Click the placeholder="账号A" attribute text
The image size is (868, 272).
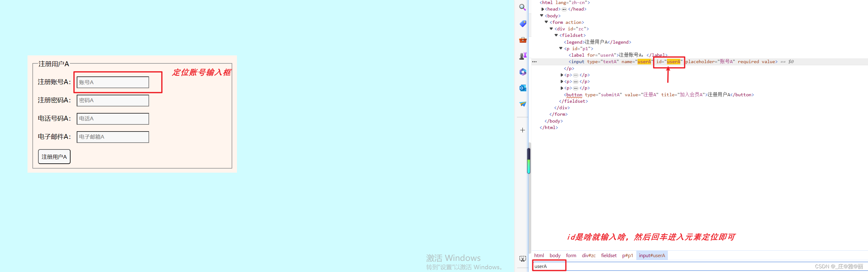point(710,62)
